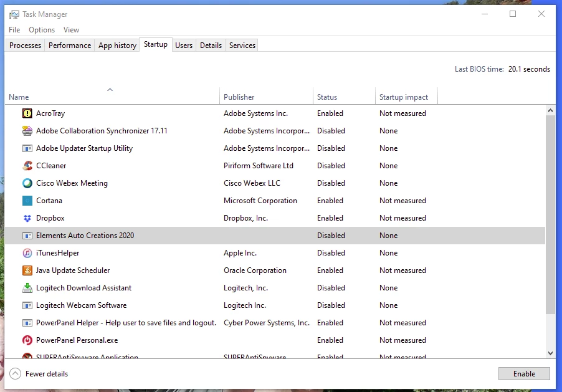
Task: Click the Elements Auto Creations 2020 icon
Action: (x=27, y=236)
